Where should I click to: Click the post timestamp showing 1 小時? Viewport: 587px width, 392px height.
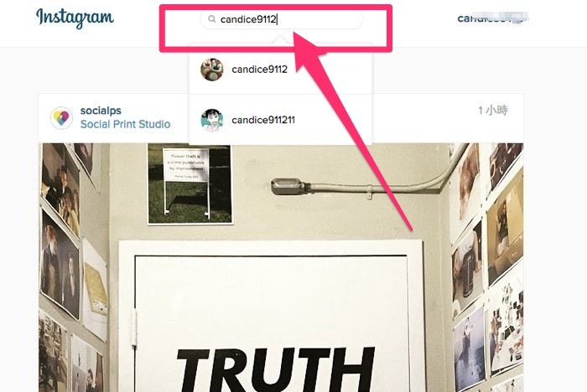pyautogui.click(x=493, y=111)
